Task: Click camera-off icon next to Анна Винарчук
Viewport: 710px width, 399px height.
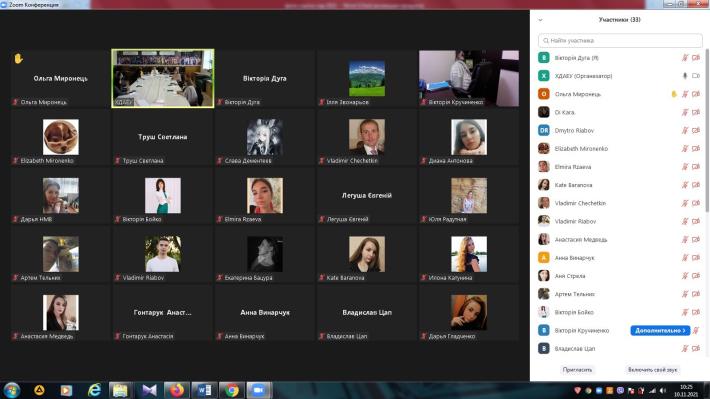Action: (x=696, y=258)
